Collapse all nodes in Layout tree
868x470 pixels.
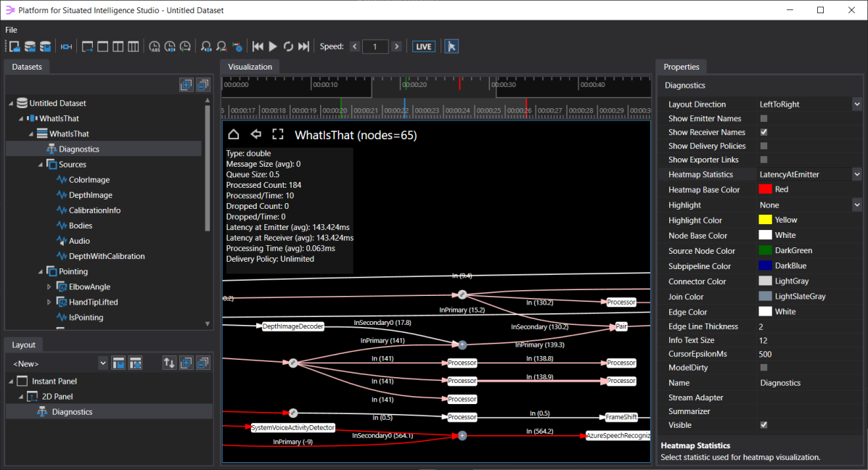click(x=203, y=363)
